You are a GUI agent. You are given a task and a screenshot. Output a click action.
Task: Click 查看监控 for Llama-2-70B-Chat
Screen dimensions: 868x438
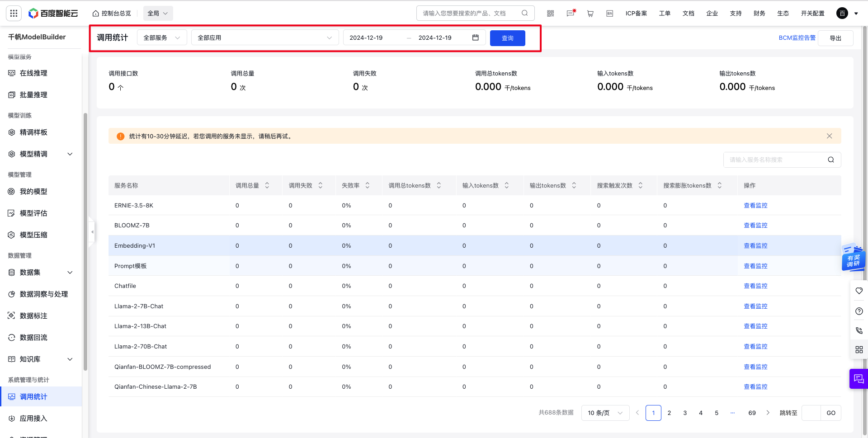tap(755, 346)
